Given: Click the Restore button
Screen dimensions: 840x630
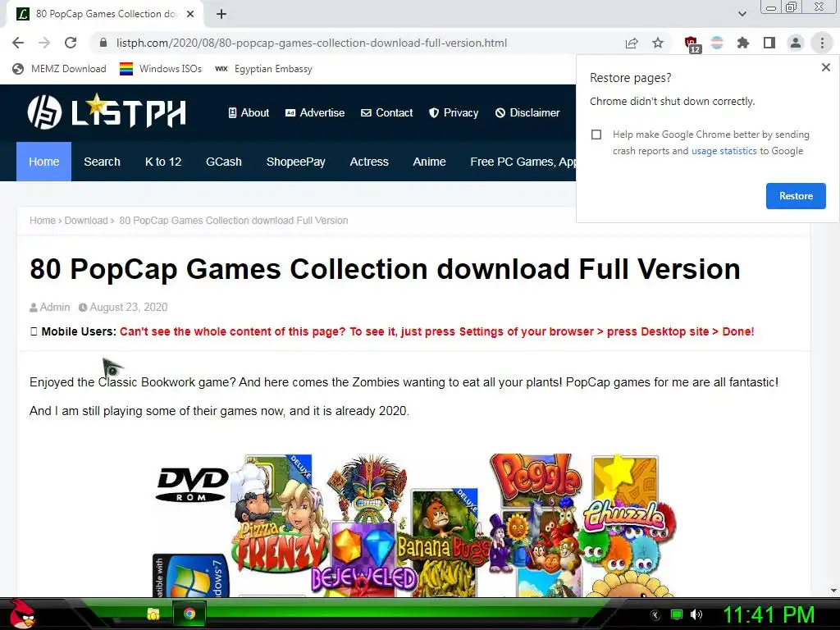Looking at the screenshot, I should tap(796, 196).
